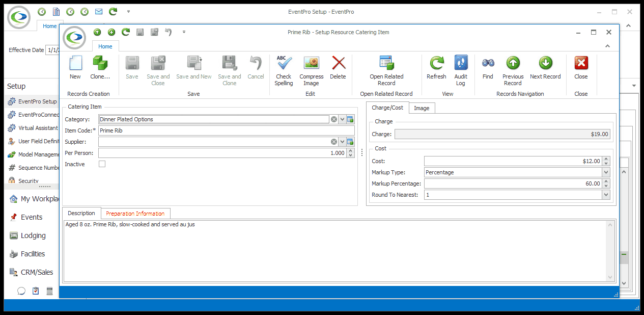Click the Find binoculars button
The height and width of the screenshot is (315, 644).
488,68
